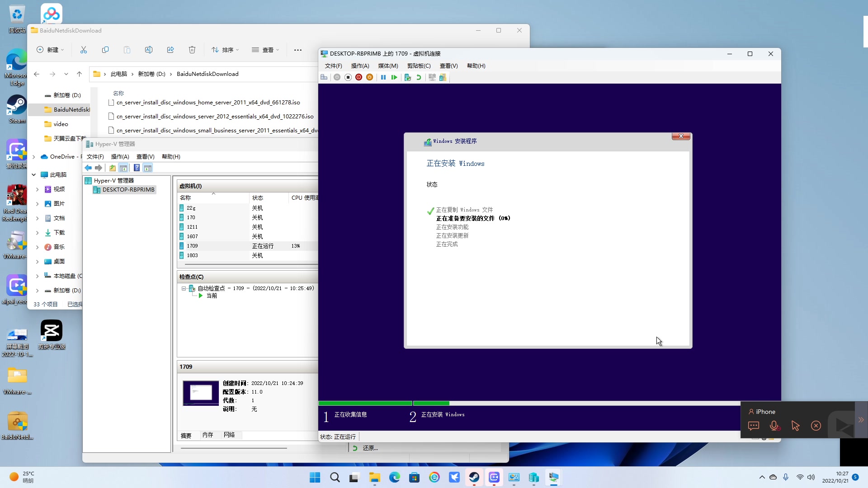Screen dimensions: 868x488
Task: Pause the virtual machine
Action: click(383, 77)
